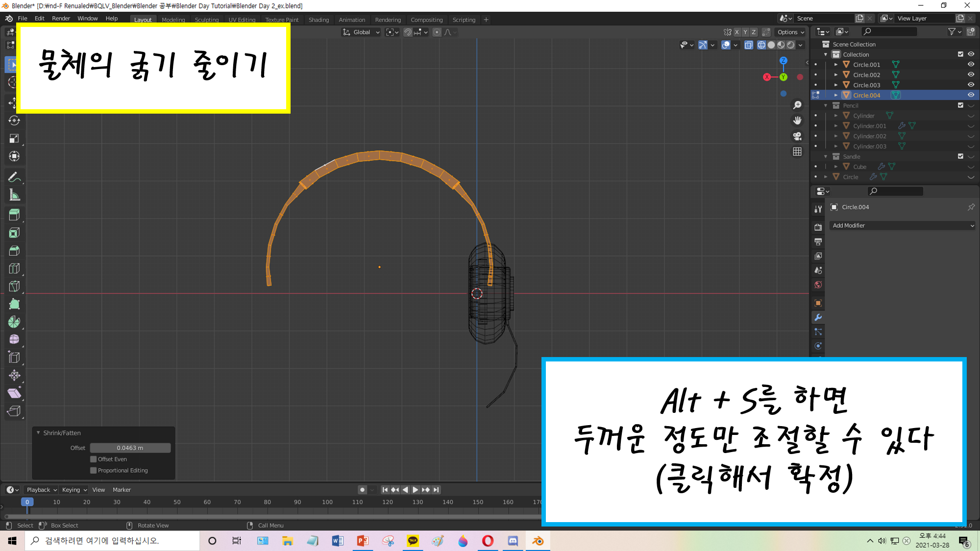
Task: Open the Add Modifier dropdown
Action: coord(903,226)
